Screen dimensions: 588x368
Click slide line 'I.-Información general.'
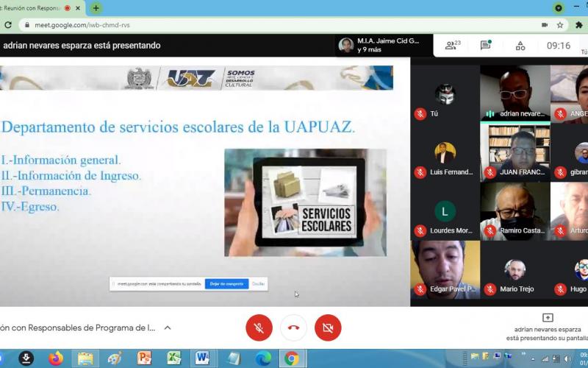tap(61, 160)
